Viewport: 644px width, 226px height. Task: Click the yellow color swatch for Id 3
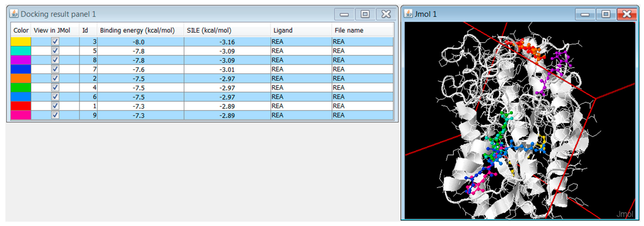[21, 41]
